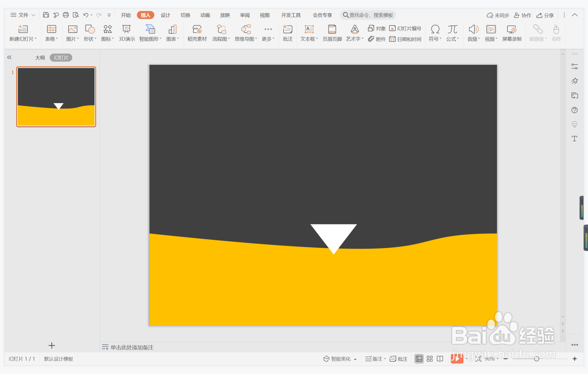
Task: Open the 大纲 outline pane tab
Action: 40,57
